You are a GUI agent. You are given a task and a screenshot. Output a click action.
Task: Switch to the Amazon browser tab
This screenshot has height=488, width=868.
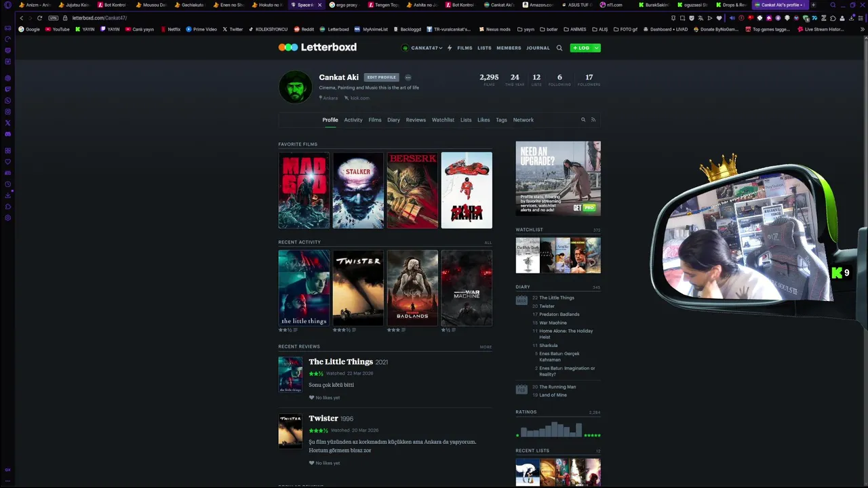pyautogui.click(x=538, y=5)
